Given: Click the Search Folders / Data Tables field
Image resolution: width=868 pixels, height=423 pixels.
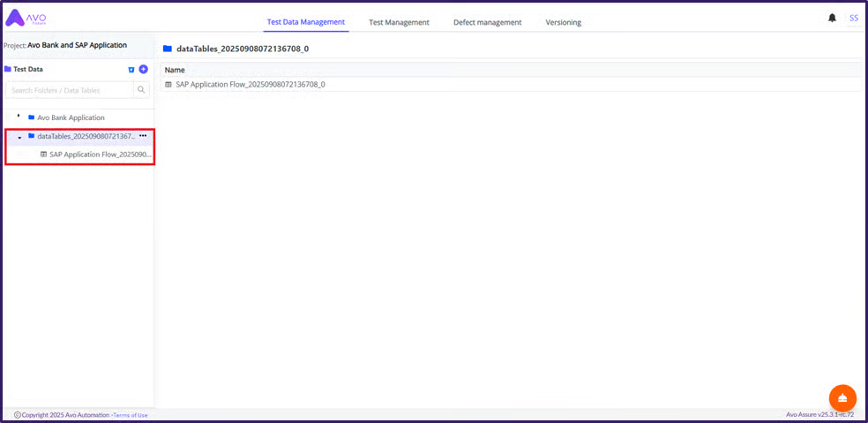Looking at the screenshot, I should [70, 90].
